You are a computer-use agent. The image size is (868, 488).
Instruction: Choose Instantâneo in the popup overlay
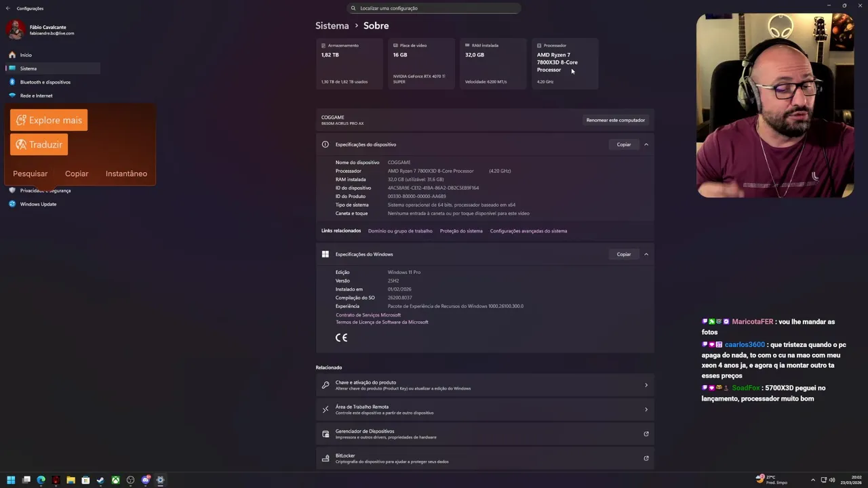coord(126,174)
